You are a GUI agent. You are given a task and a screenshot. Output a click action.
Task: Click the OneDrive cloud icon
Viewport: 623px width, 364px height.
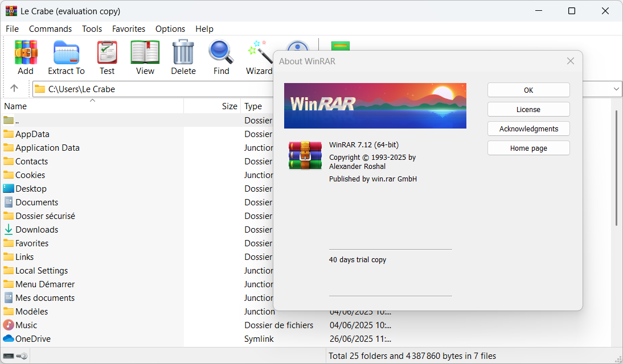(x=9, y=338)
